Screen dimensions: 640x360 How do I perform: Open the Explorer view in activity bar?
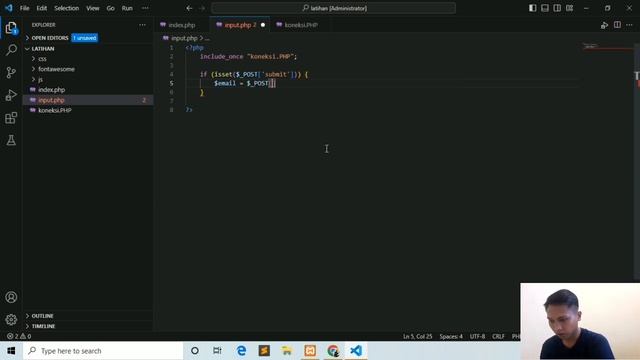pos(11,28)
